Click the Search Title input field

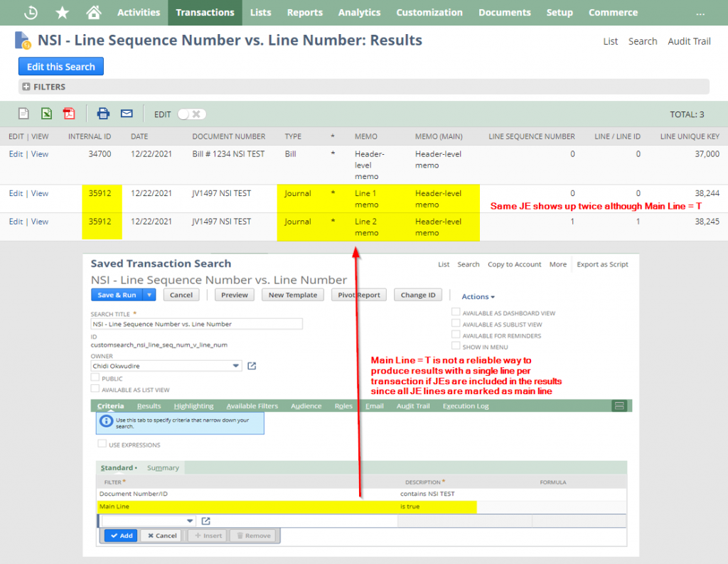click(x=197, y=324)
